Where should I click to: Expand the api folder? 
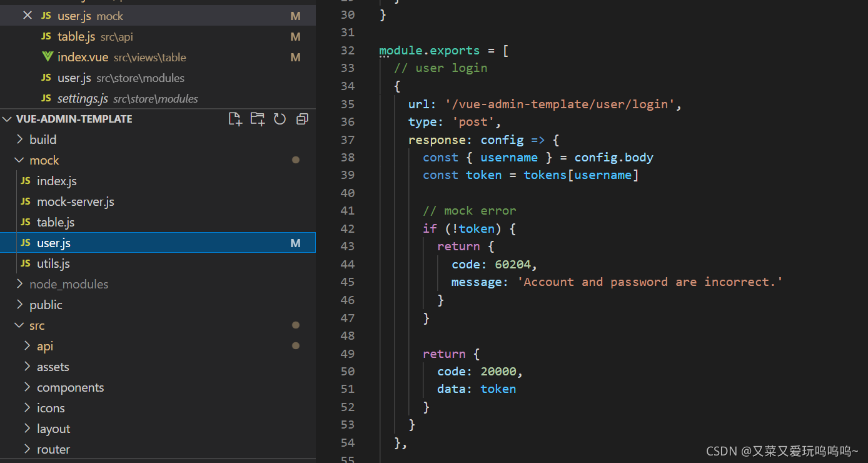tap(27, 346)
